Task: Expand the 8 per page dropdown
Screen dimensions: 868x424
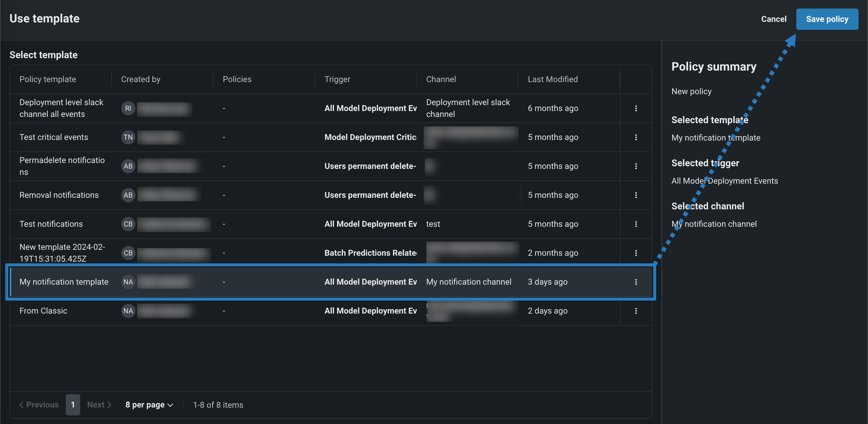Action: coord(149,405)
